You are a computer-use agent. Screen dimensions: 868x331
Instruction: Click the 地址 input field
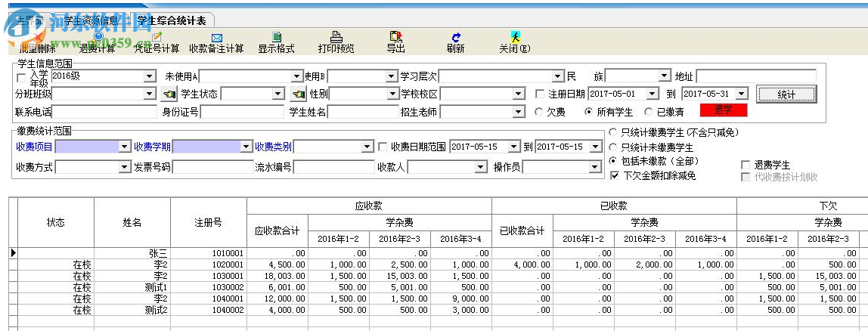(755, 76)
